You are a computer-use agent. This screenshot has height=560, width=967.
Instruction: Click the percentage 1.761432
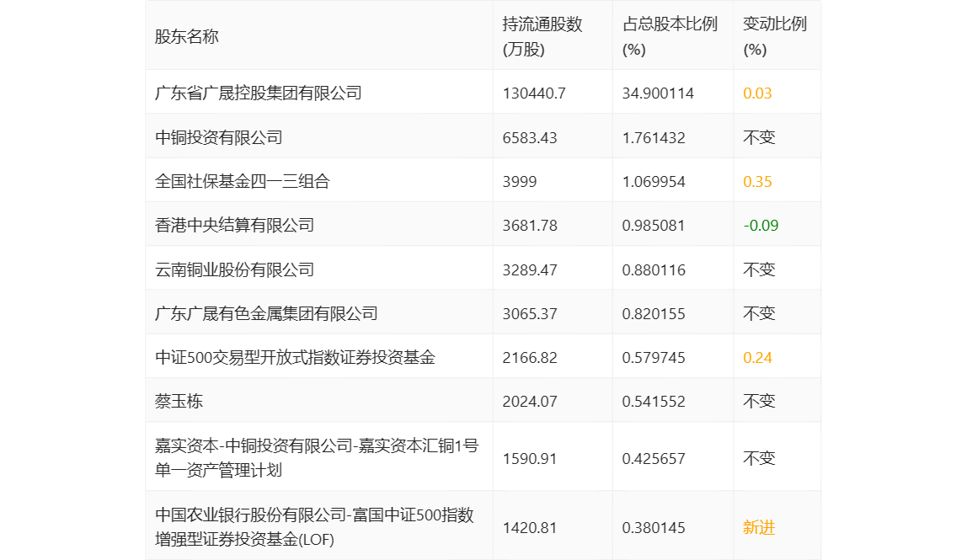point(654,137)
